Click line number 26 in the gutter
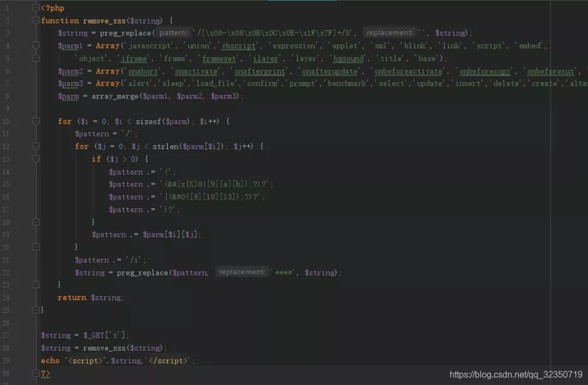The image size is (588, 385). click(x=5, y=323)
